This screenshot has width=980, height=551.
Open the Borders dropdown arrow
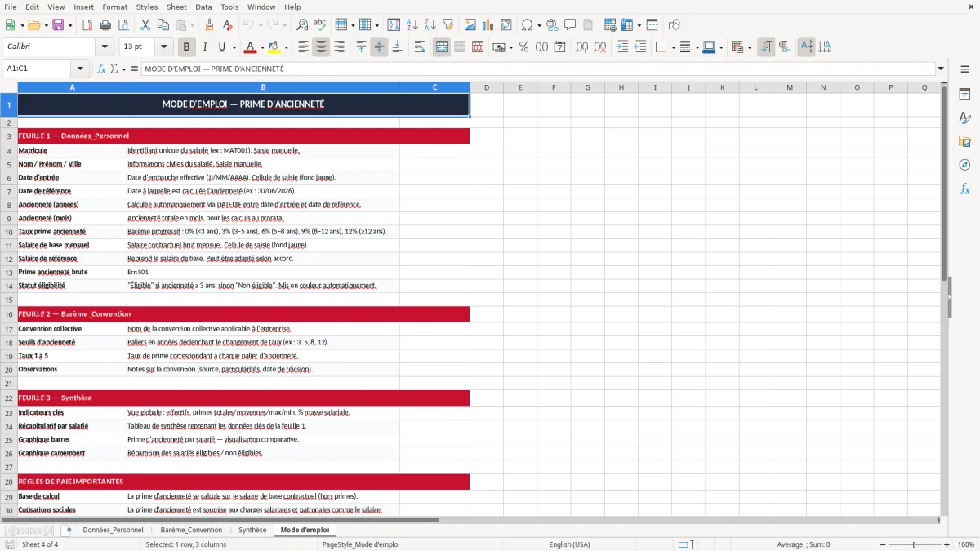click(x=673, y=47)
